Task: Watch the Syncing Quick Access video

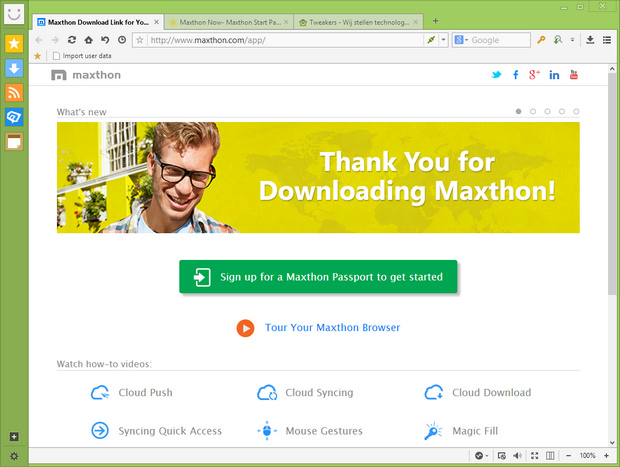Action: click(157, 431)
